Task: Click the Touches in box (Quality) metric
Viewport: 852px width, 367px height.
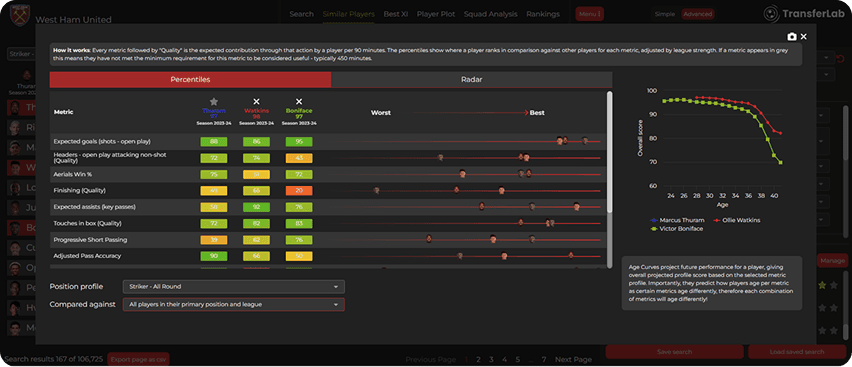Action: click(87, 223)
